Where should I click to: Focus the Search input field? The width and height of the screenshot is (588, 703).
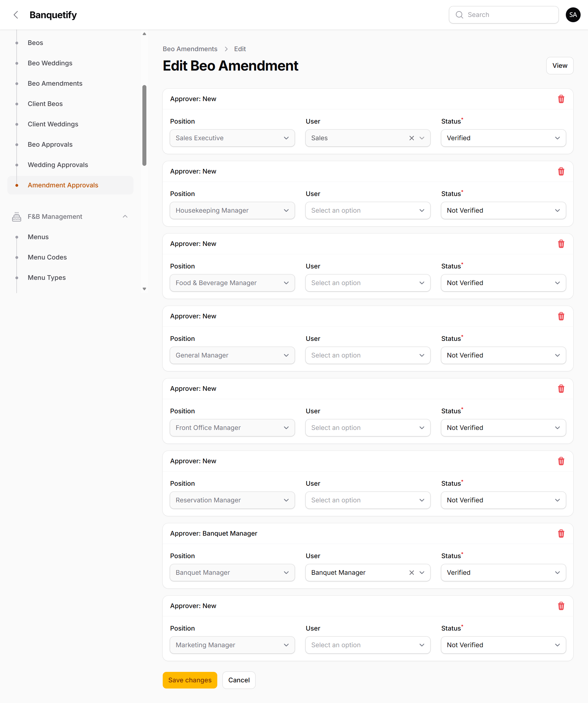503,15
